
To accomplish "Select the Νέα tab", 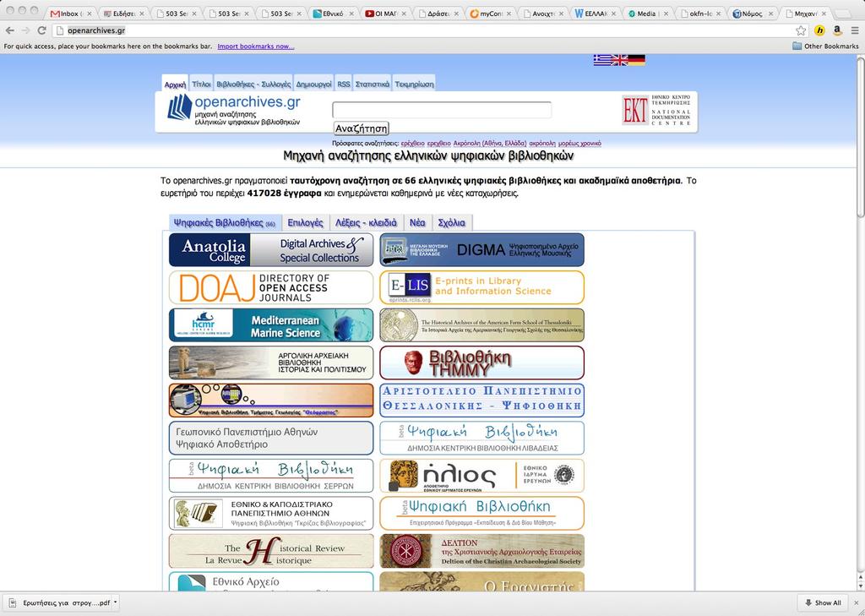I will click(417, 223).
